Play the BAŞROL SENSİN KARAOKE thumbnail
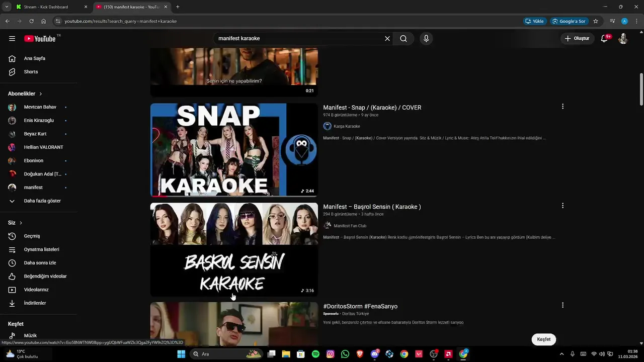This screenshot has width=644, height=362. click(234, 249)
